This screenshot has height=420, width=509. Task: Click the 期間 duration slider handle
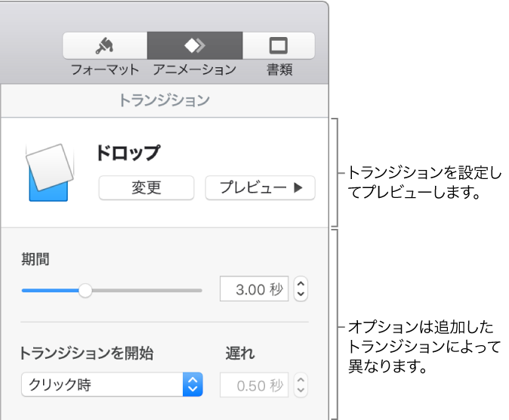(85, 290)
